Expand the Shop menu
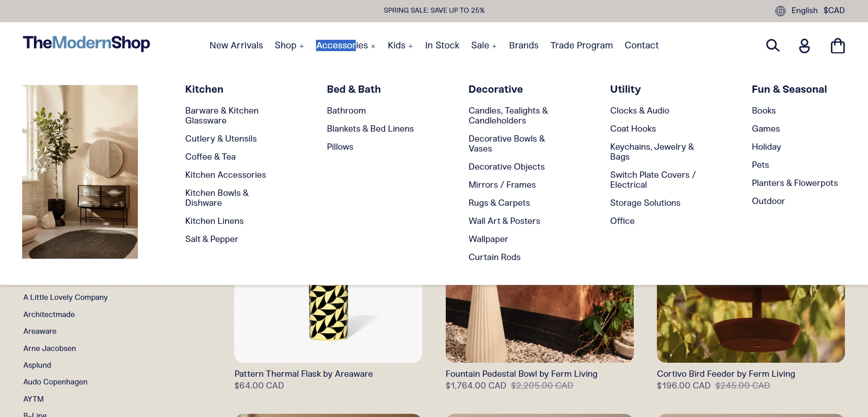The image size is (868, 417). tap(289, 46)
